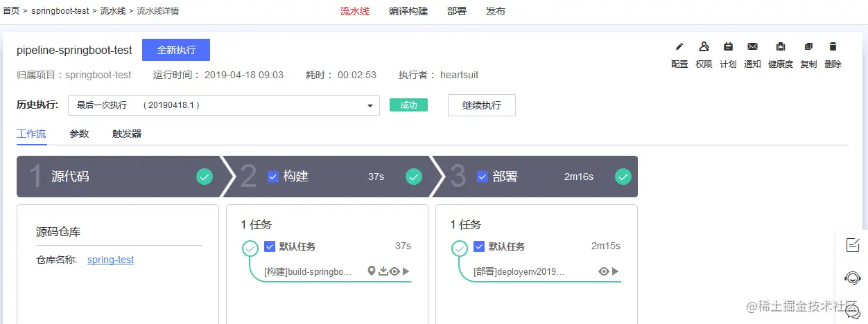This screenshot has width=868, height=324.
Task: Open the 发布 top menu
Action: [x=496, y=11]
